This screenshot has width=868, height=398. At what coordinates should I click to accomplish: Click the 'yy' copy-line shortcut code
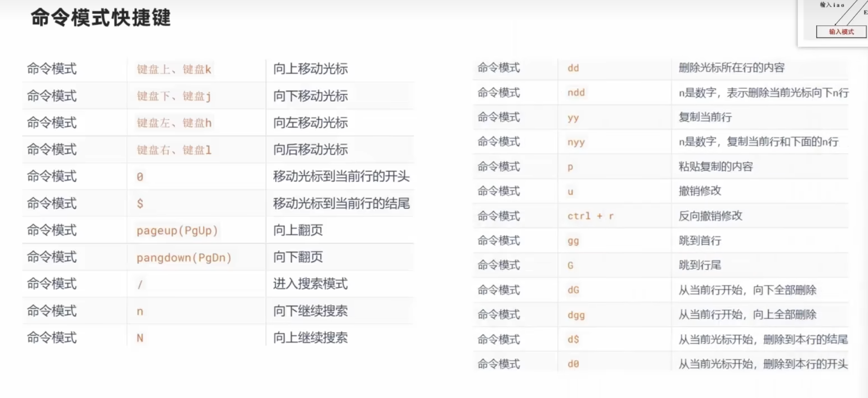[573, 117]
